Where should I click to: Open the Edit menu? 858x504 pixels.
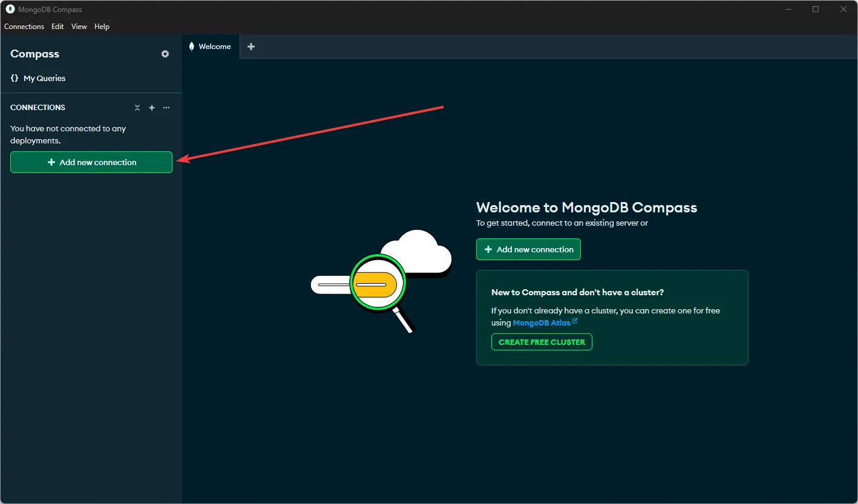pyautogui.click(x=57, y=27)
